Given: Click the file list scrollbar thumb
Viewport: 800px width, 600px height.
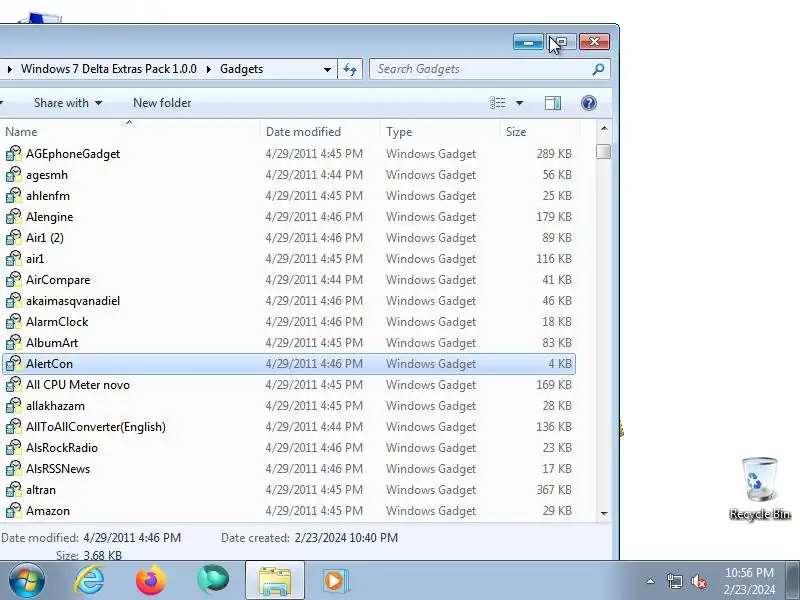Looking at the screenshot, I should [604, 152].
